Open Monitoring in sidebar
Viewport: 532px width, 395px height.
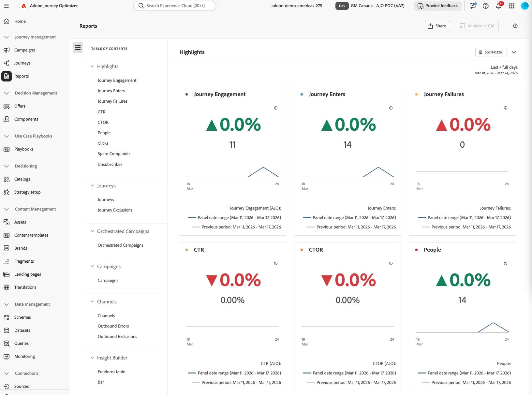click(24, 357)
